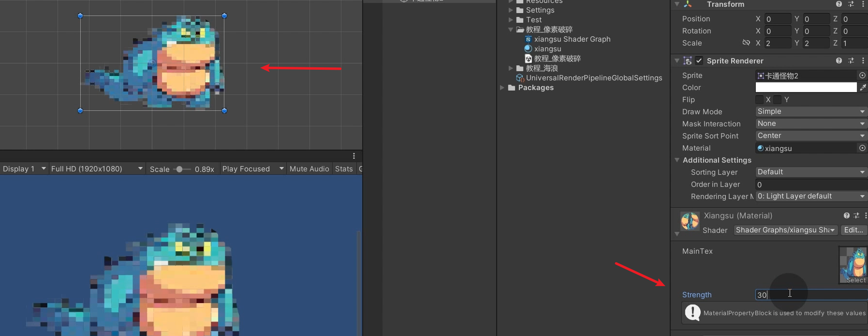Click the Sprite field 卡通怪物2
The height and width of the screenshot is (336, 868).
click(x=806, y=76)
